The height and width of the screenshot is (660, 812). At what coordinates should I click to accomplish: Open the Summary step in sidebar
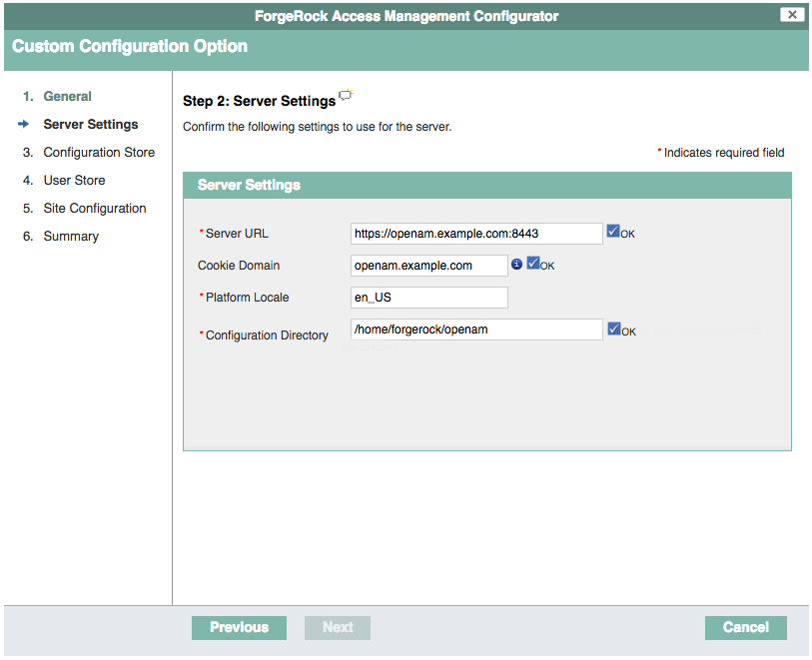click(71, 236)
